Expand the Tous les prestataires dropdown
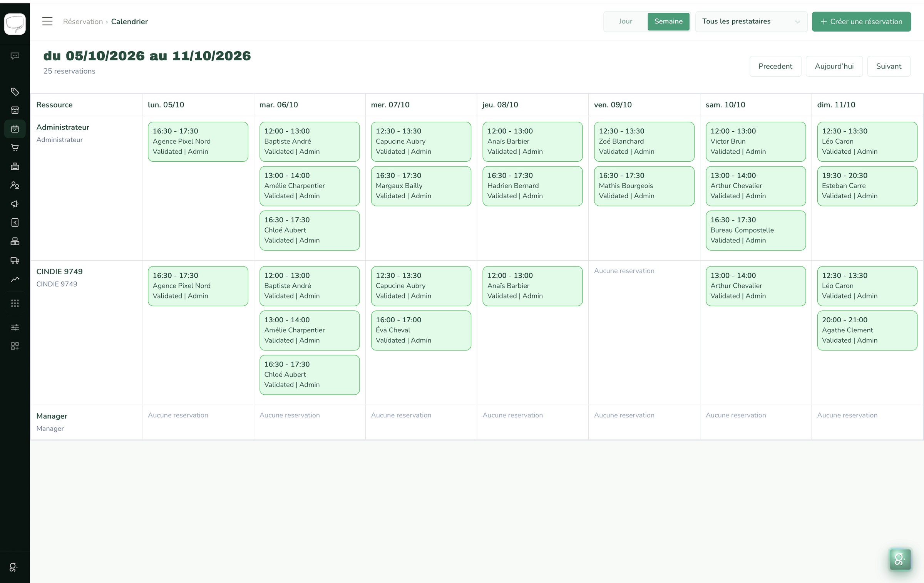 (x=751, y=22)
